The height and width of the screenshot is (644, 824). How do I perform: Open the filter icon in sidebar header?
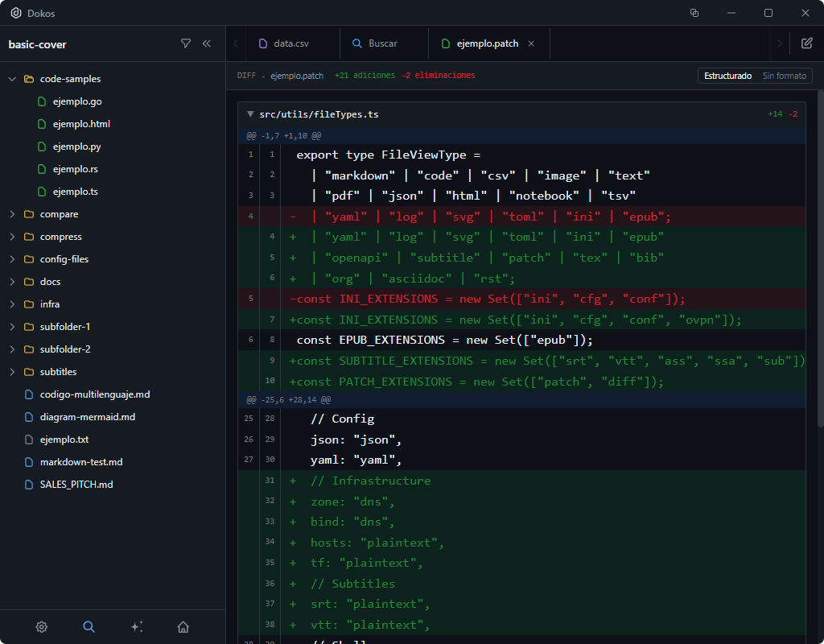tap(186, 43)
